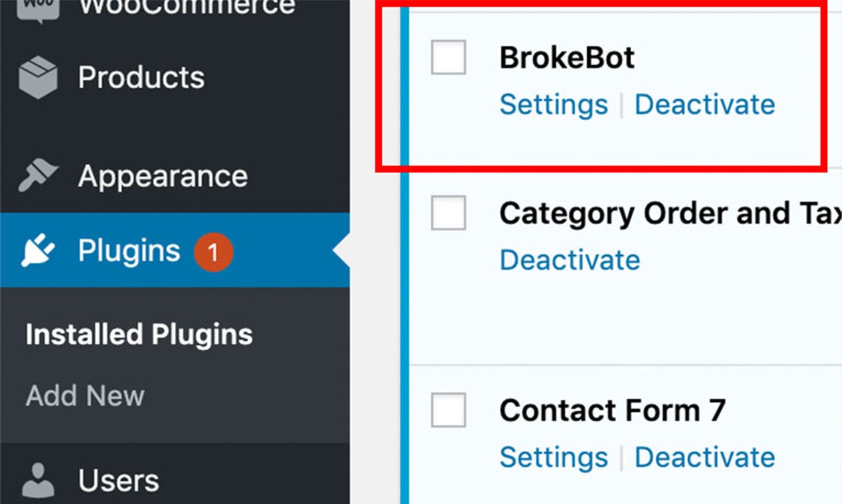Select the Products menu item
843x504 pixels.
141,77
